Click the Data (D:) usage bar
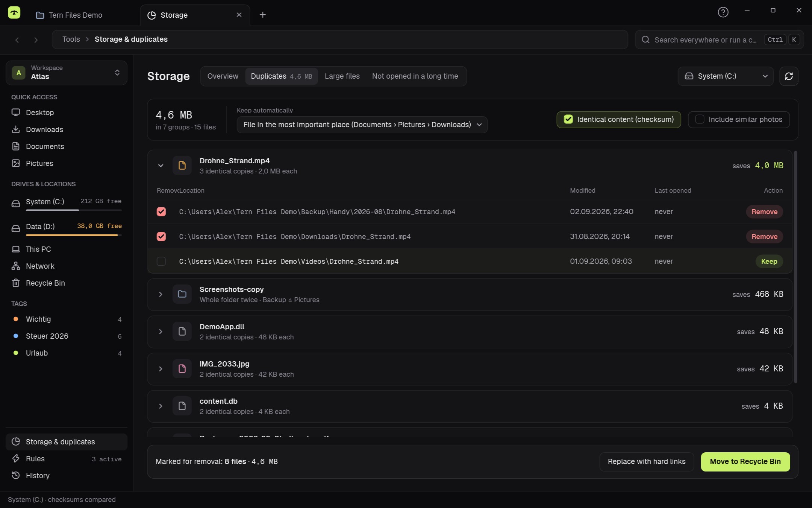The height and width of the screenshot is (508, 812). pos(74,235)
